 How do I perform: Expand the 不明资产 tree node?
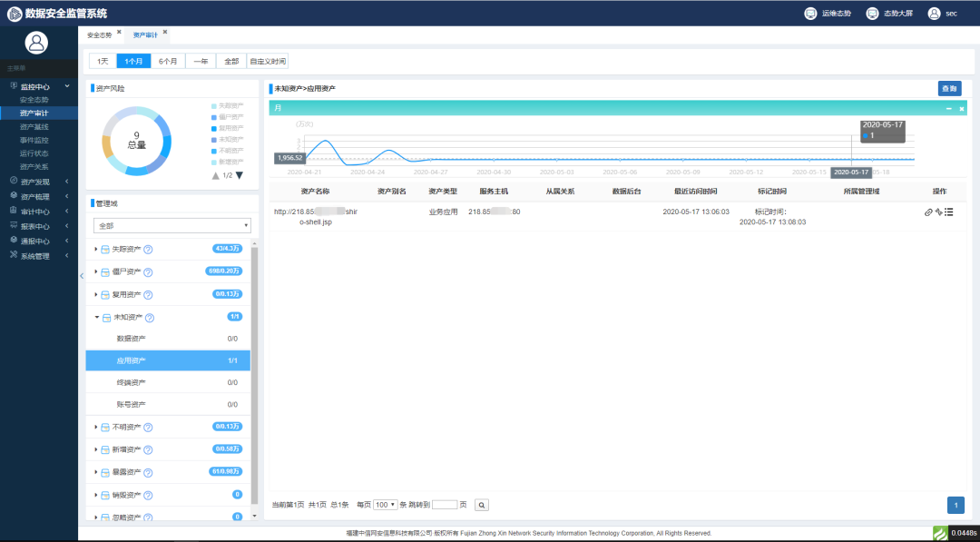pos(96,428)
